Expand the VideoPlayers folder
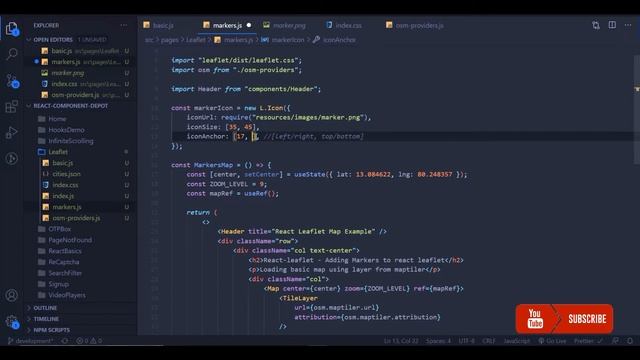Screen dimensions: 640x360 [67, 295]
